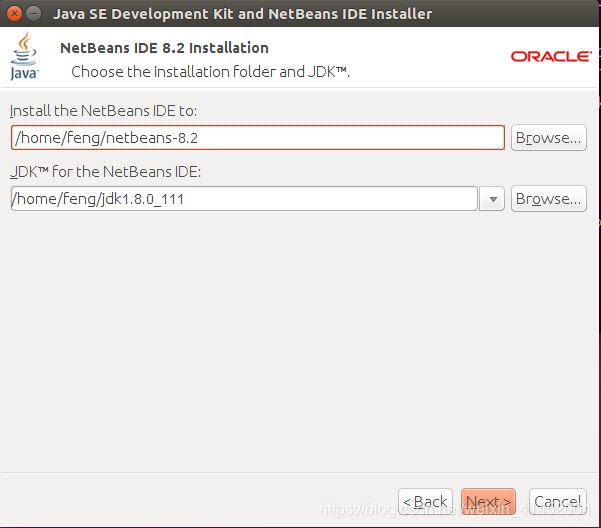The image size is (601, 528).
Task: Click the Oracle logo
Action: coord(550,56)
